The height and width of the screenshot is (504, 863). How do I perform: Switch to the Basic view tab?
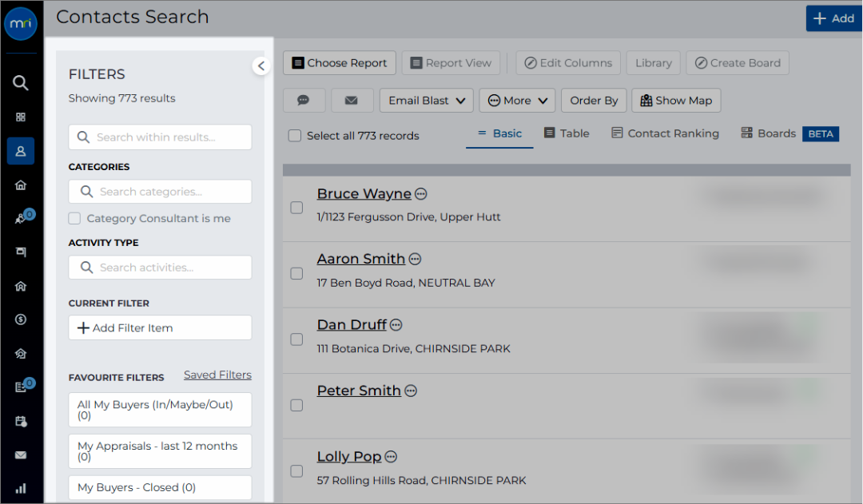(499, 133)
